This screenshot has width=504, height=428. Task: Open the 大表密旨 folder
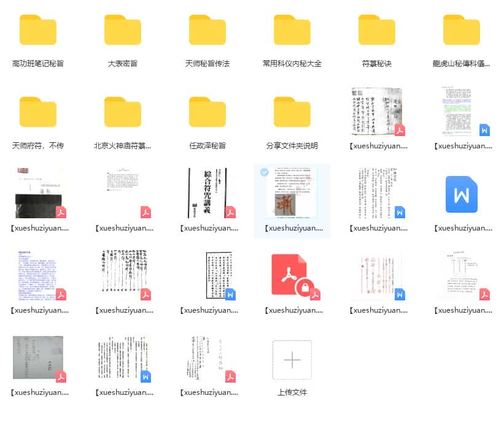pos(123,29)
